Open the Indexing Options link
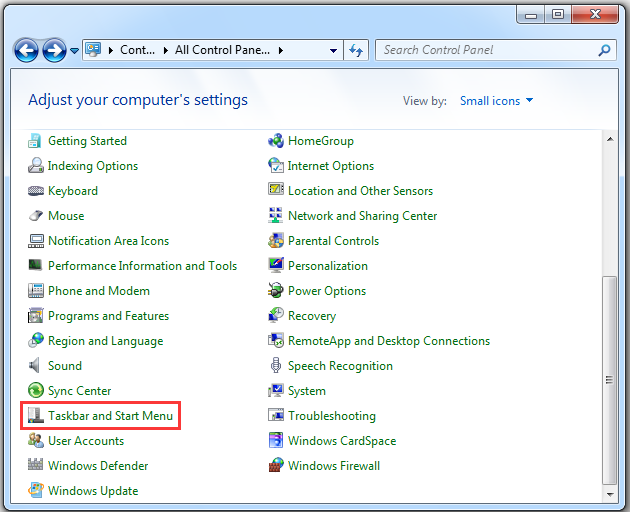Screen dimensions: 630x512 click(x=93, y=166)
